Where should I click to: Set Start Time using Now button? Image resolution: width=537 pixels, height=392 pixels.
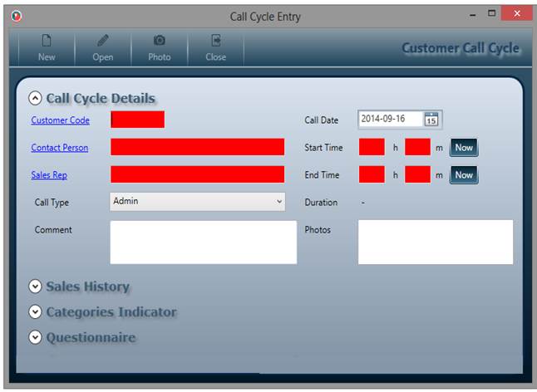464,148
